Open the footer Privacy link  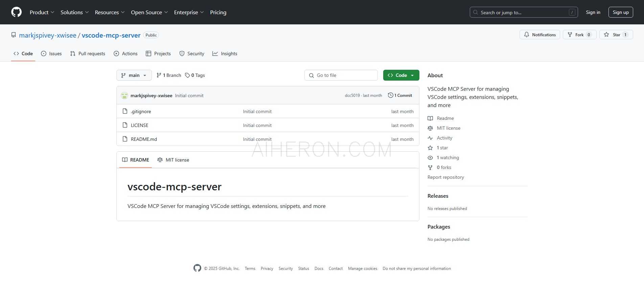pos(267,269)
